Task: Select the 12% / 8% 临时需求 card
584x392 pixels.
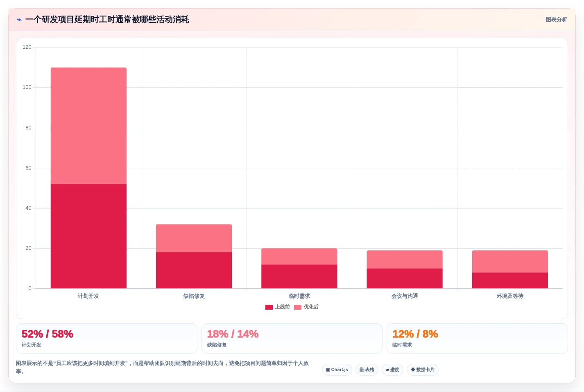Action: (x=477, y=338)
